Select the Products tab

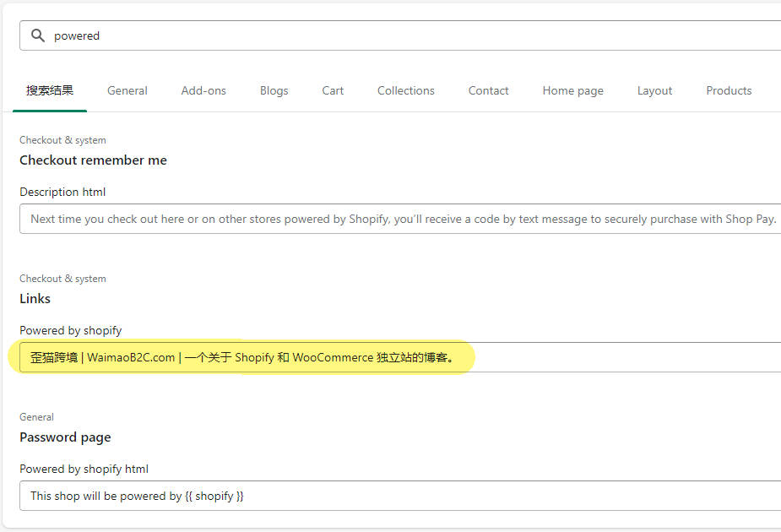[729, 90]
